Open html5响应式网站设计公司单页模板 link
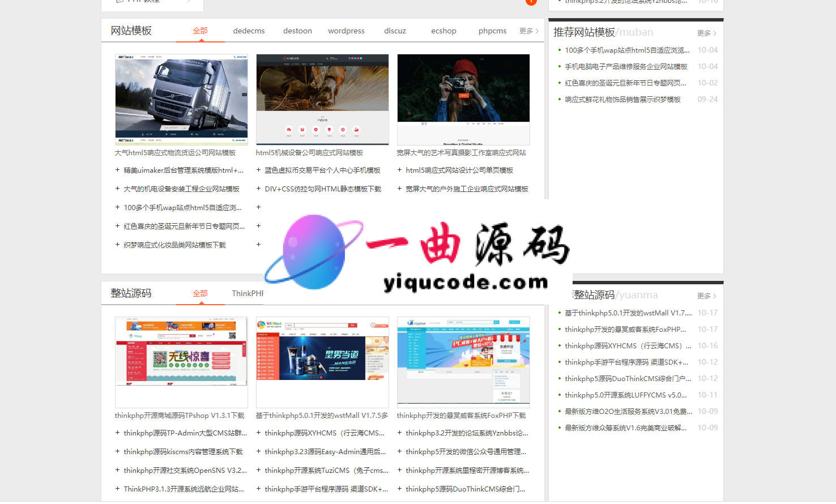This screenshot has width=836, height=504. [459, 170]
